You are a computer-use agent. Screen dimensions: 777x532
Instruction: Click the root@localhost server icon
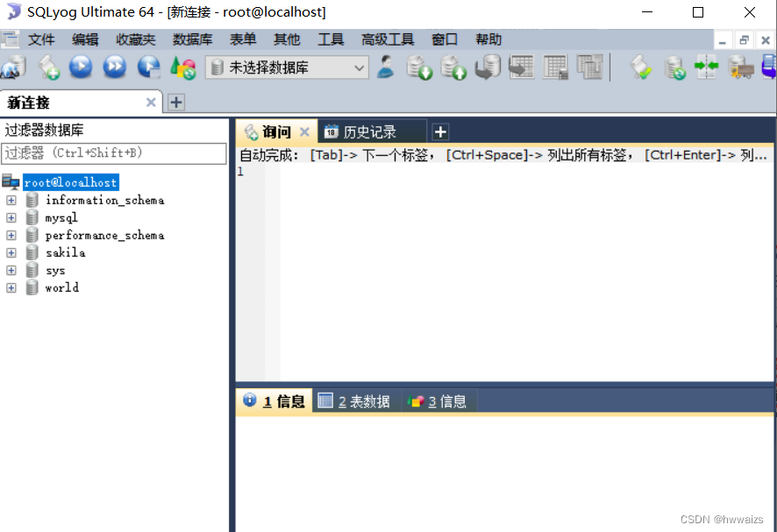(x=11, y=181)
